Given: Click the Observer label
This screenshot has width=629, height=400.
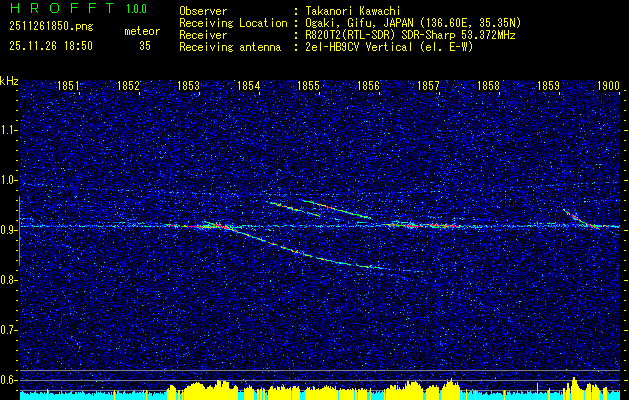Looking at the screenshot, I should (203, 11).
